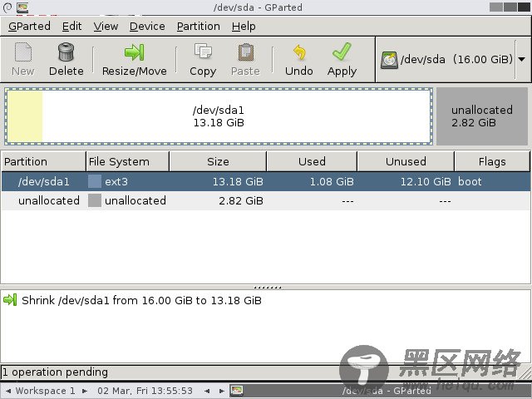This screenshot has height=399, width=532.
Task: Click the New partition toolbar icon
Action: pos(23,52)
